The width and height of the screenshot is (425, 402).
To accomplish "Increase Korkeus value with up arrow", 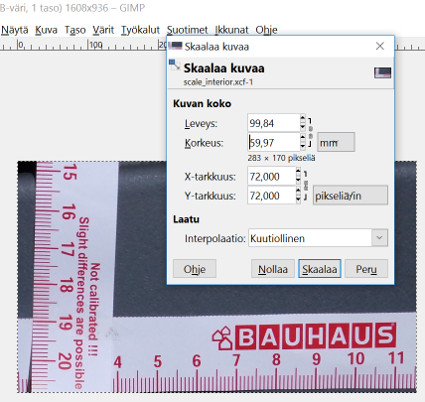I will click(x=302, y=138).
